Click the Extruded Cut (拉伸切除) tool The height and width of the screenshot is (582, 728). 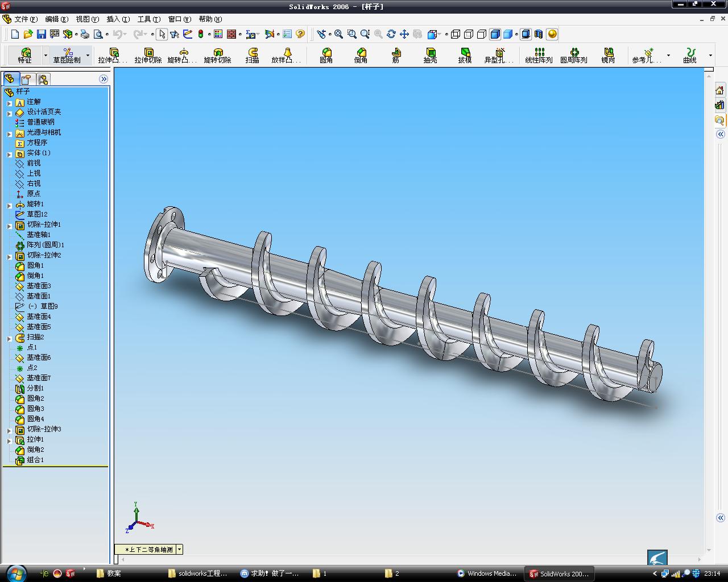pos(148,55)
